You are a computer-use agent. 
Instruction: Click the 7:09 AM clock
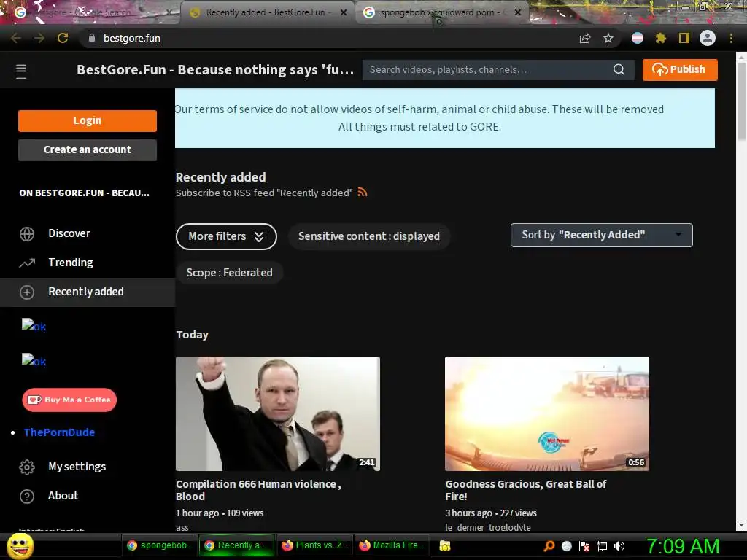pyautogui.click(x=682, y=546)
